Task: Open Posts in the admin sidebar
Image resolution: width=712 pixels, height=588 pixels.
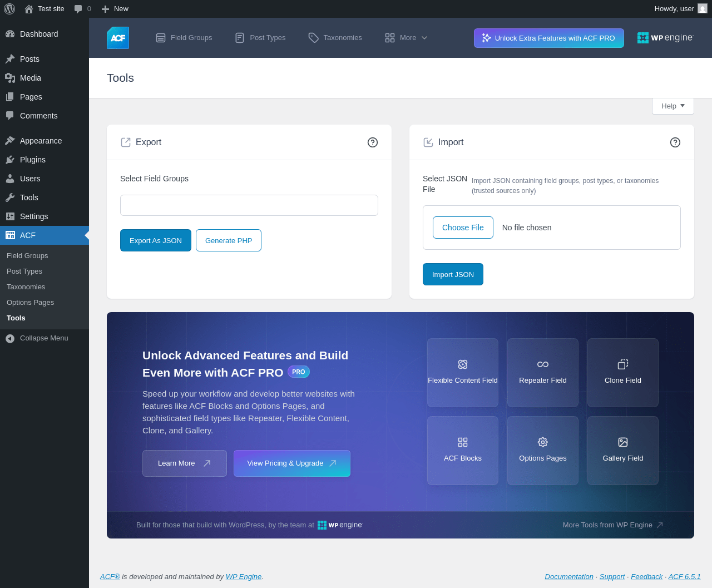Action: click(44, 59)
